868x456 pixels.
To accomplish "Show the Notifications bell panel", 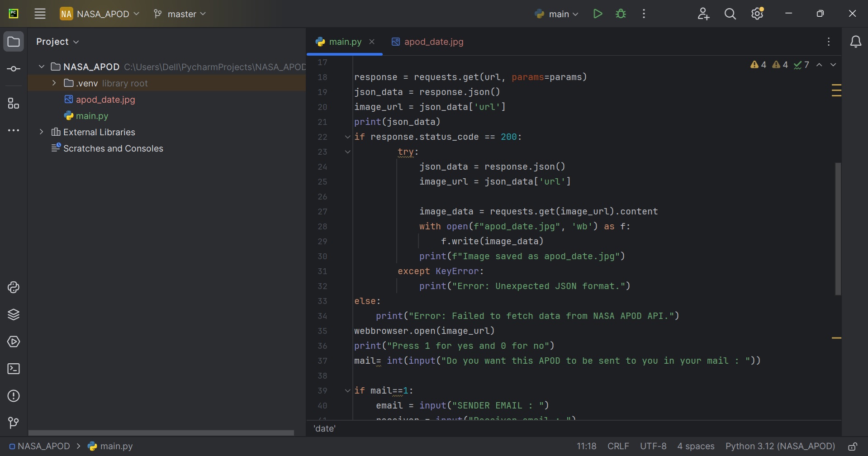I will pyautogui.click(x=855, y=42).
